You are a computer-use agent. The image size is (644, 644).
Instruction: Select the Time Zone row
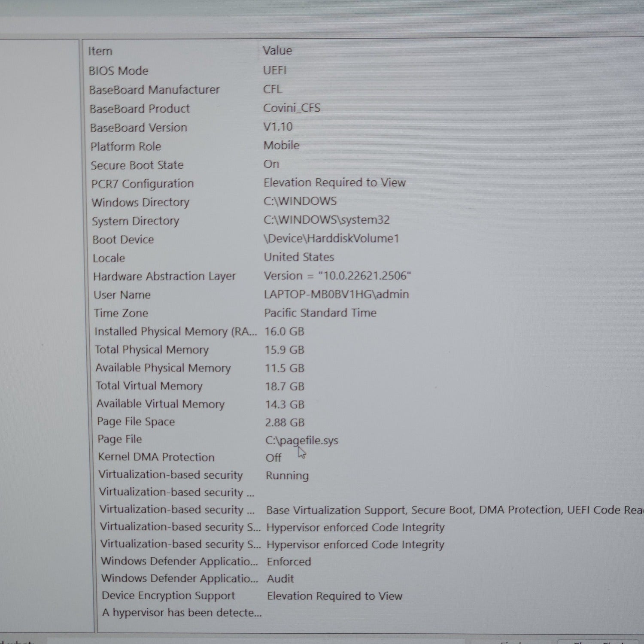click(x=121, y=313)
